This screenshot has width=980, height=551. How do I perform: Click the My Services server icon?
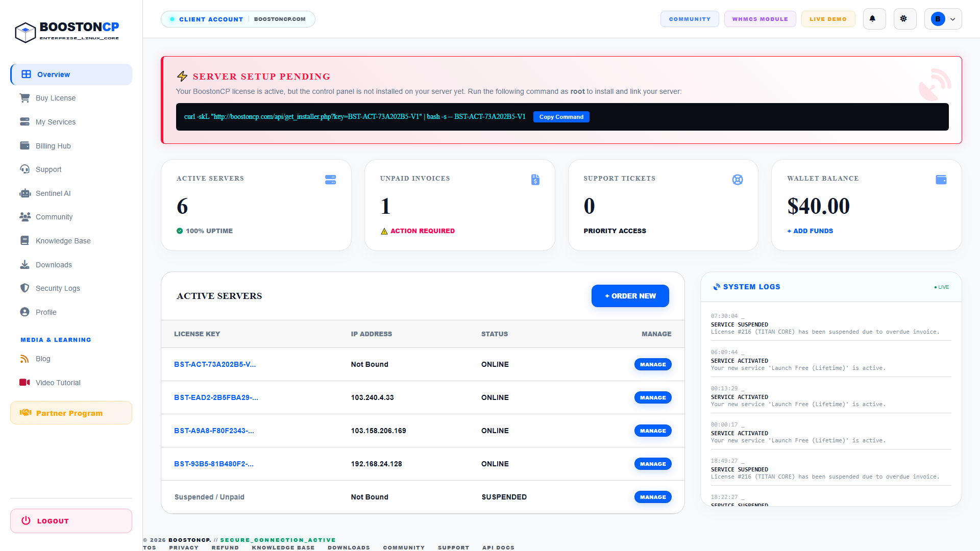coord(24,122)
